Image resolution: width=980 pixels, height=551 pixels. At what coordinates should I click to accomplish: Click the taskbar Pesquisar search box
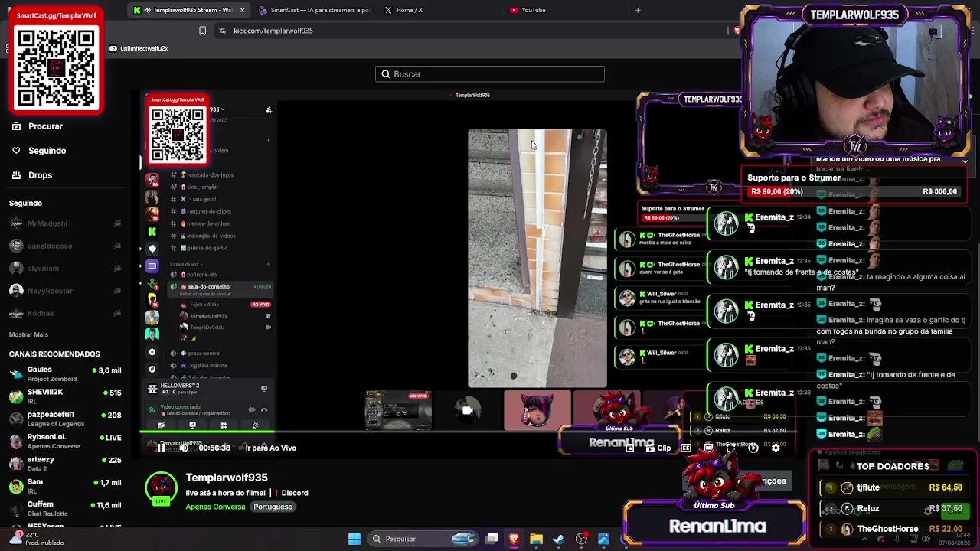(424, 539)
